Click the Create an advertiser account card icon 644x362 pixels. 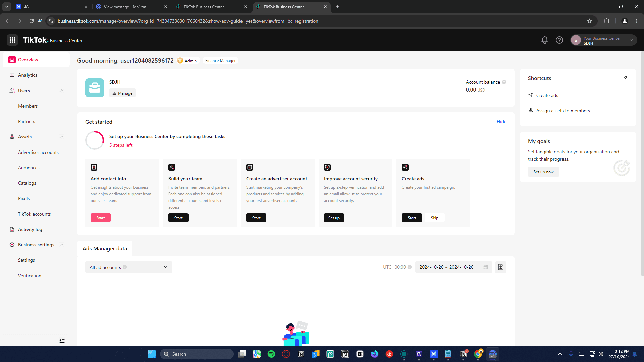(250, 167)
